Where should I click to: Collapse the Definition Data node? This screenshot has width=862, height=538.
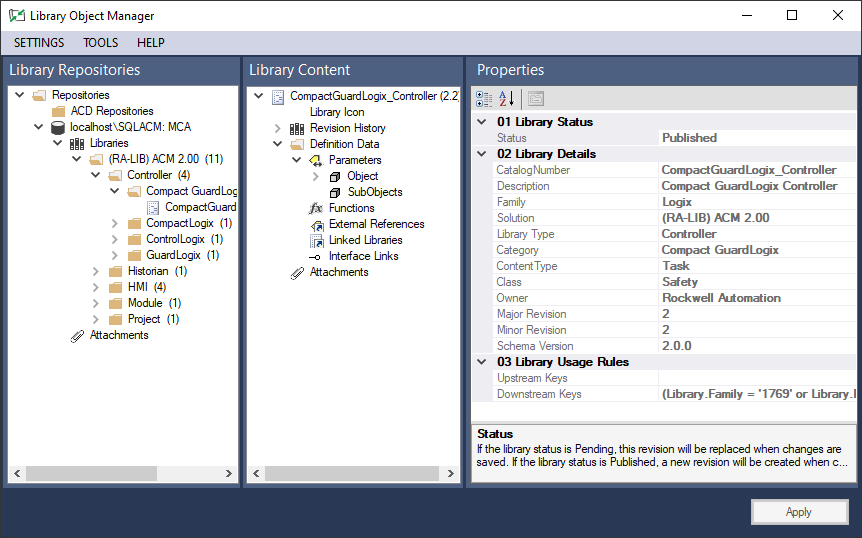pyautogui.click(x=278, y=143)
